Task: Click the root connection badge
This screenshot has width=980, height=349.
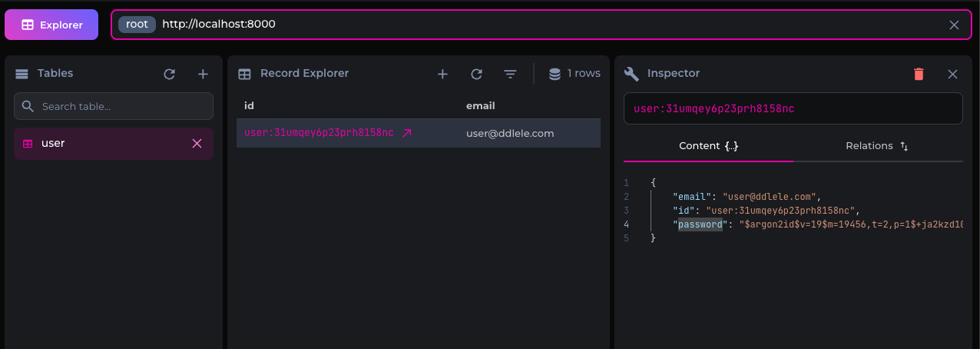Action: click(x=137, y=24)
